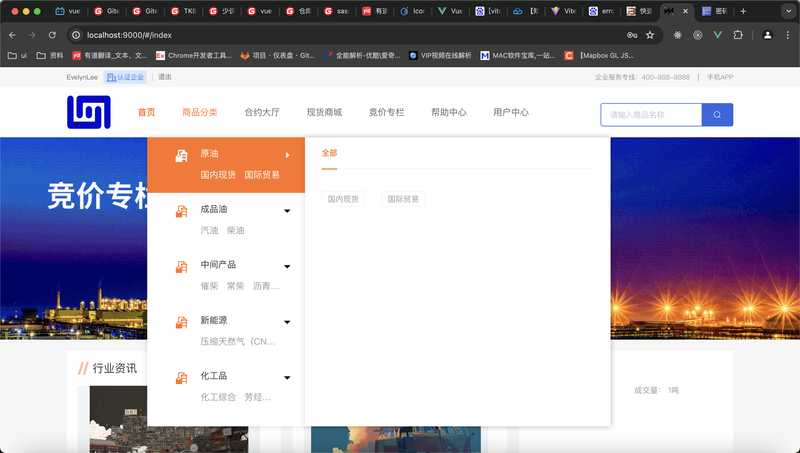Bookmark page with the star icon

pos(650,34)
